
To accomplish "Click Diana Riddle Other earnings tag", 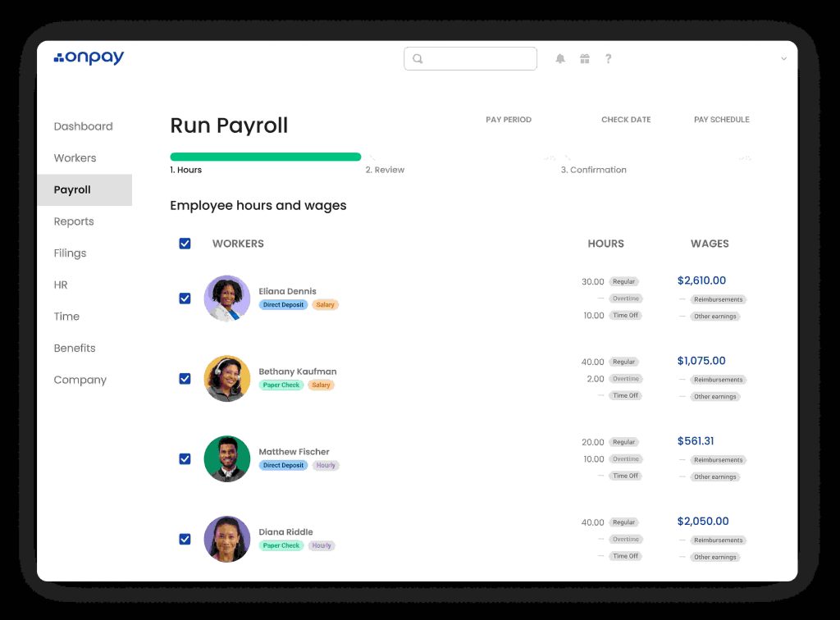I will pyautogui.click(x=715, y=558).
